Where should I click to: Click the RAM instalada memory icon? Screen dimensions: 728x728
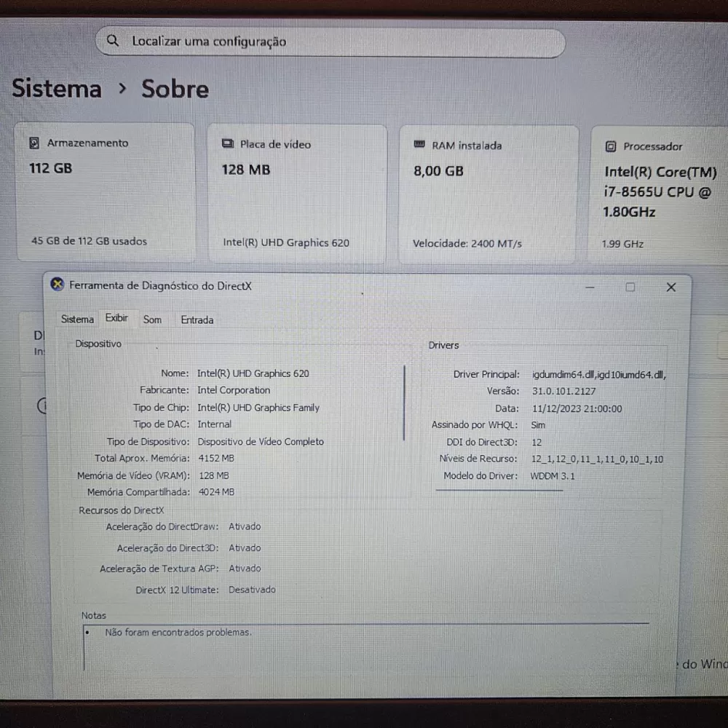click(419, 145)
